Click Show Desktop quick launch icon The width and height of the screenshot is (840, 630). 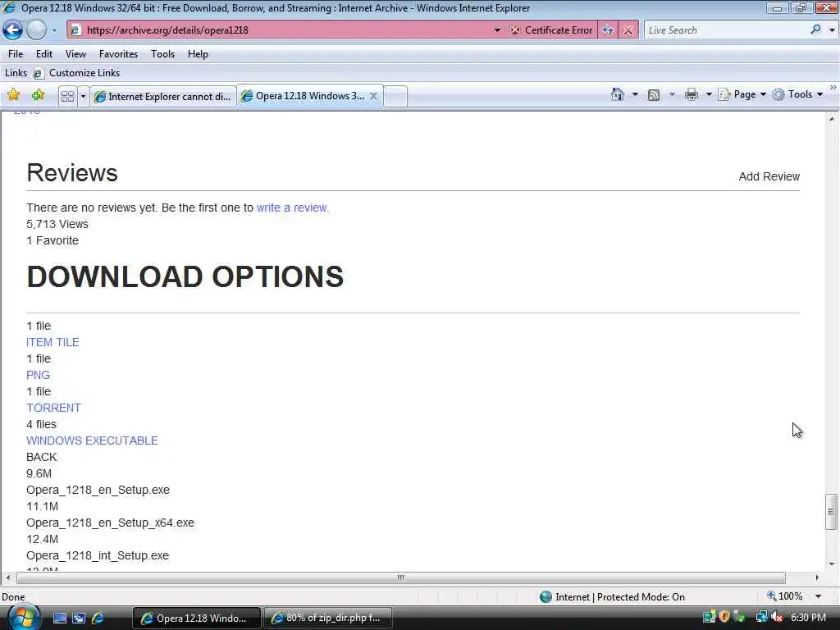[x=60, y=619]
